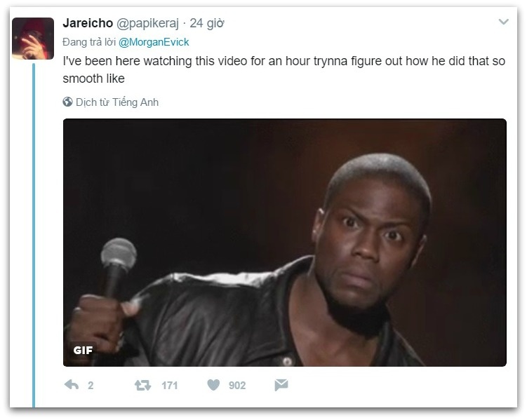Viewport: 527px width, 420px height.
Task: Click the globe icon beside translation text
Action: [x=67, y=102]
